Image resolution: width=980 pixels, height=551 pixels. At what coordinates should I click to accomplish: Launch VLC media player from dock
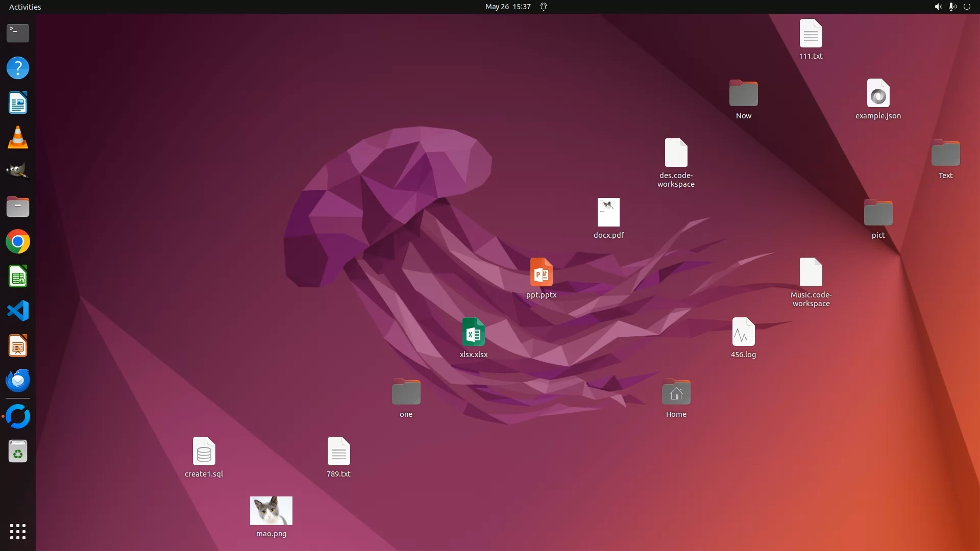point(18,138)
